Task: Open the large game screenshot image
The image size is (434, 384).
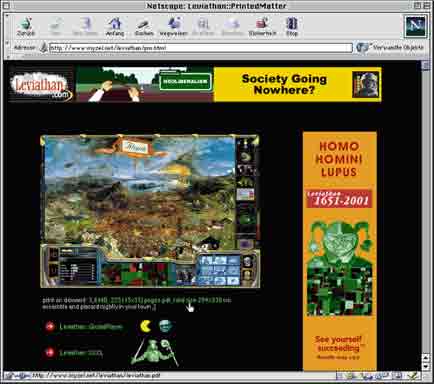Action: pos(150,211)
